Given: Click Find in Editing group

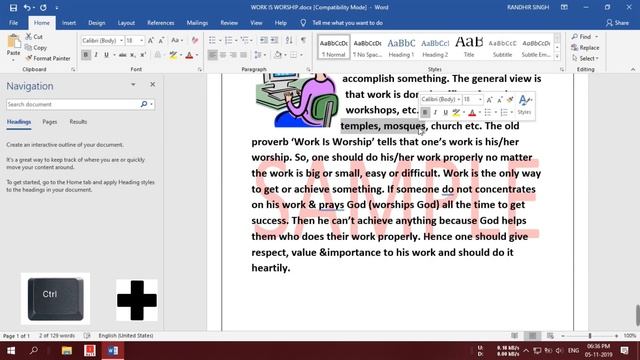Looking at the screenshot, I should (x=584, y=37).
